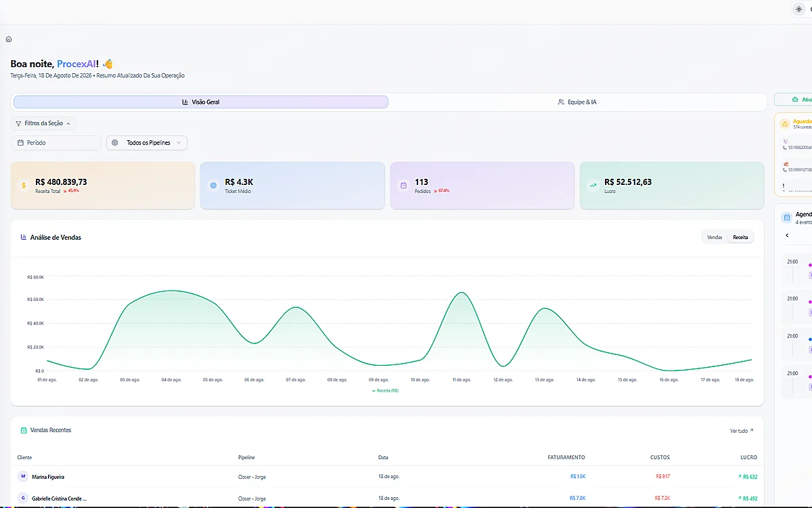Image resolution: width=812 pixels, height=508 pixels.
Task: Click the Data column header
Action: [383, 458]
